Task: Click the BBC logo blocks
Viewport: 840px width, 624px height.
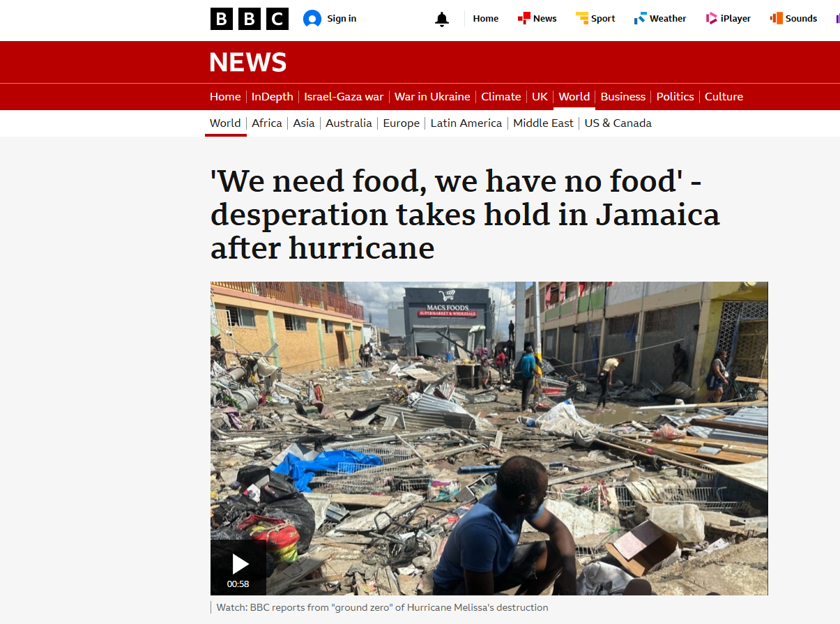Action: tap(250, 19)
